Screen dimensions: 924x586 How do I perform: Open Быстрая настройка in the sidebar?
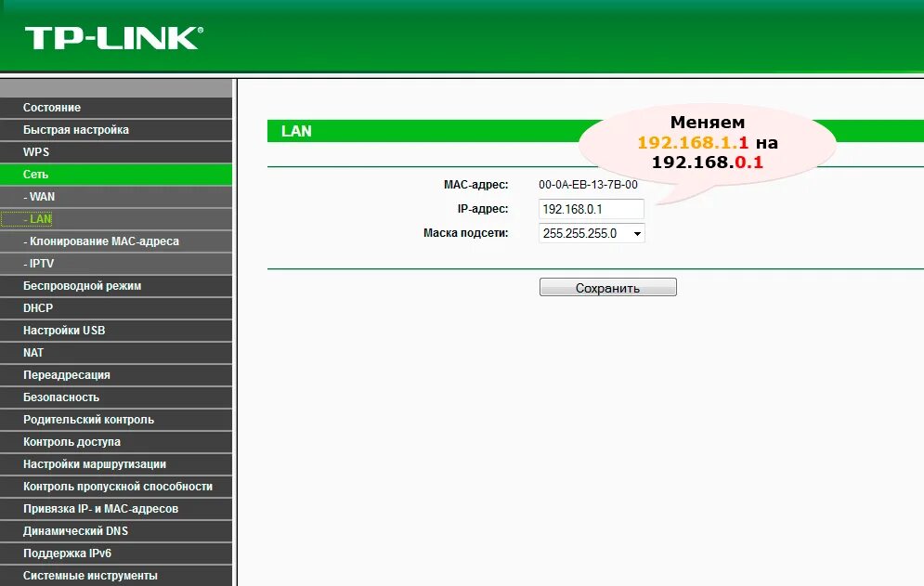[116, 130]
